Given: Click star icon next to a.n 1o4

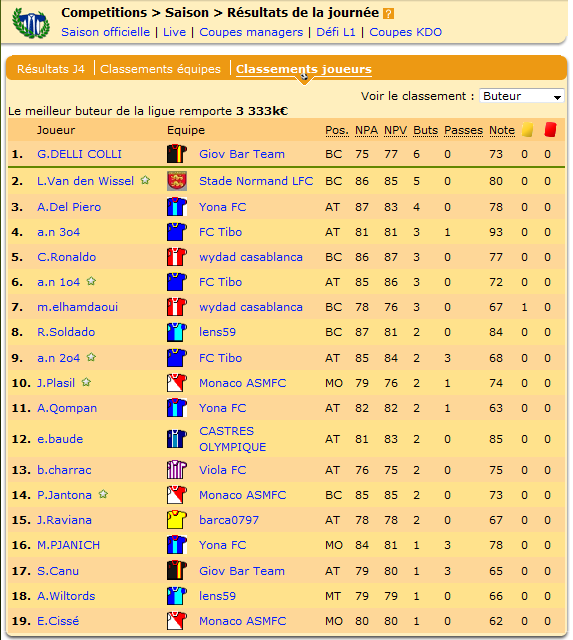Looking at the screenshot, I should click(91, 281).
